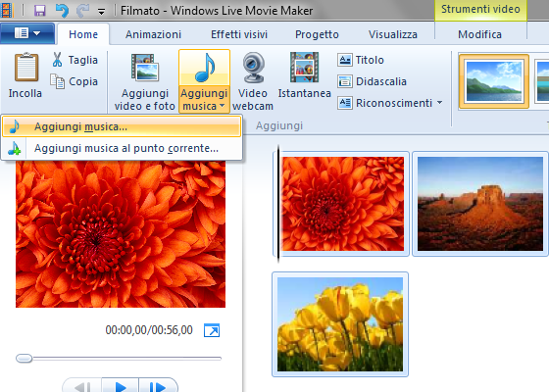Screen dimensions: 549x392
Task: Click the Video webcam icon
Action: pyautogui.click(x=253, y=68)
